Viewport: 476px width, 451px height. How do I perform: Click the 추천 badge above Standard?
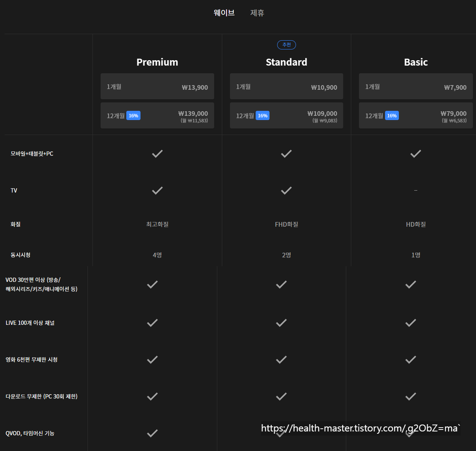[x=286, y=45]
